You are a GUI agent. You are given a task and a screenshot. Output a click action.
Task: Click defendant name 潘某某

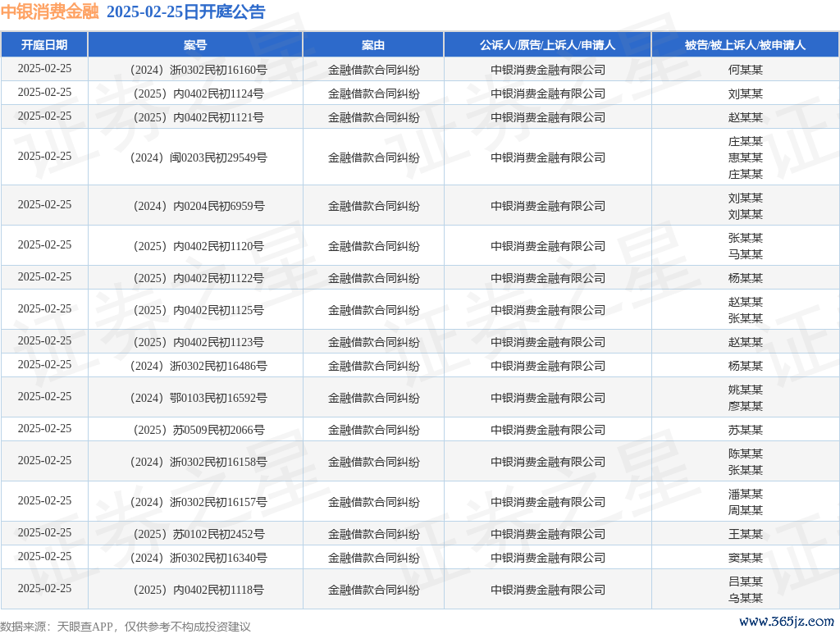(x=745, y=494)
